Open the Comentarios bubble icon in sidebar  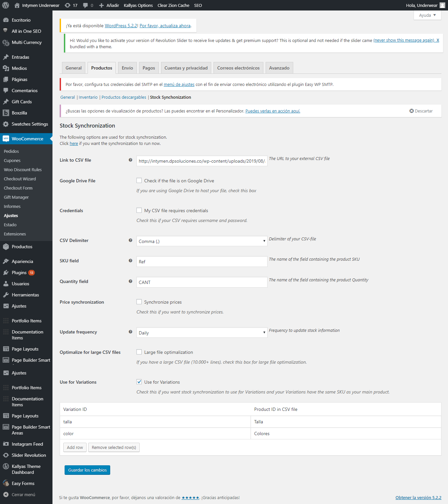point(6,91)
